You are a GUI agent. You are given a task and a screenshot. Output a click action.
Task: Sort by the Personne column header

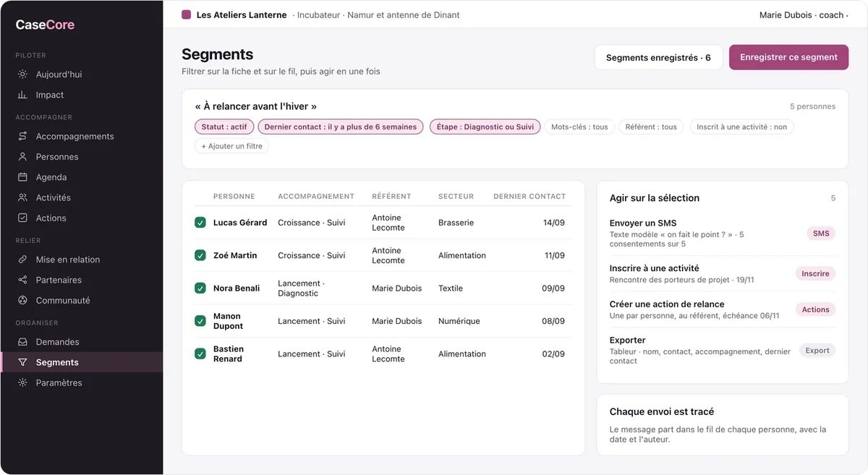click(234, 196)
